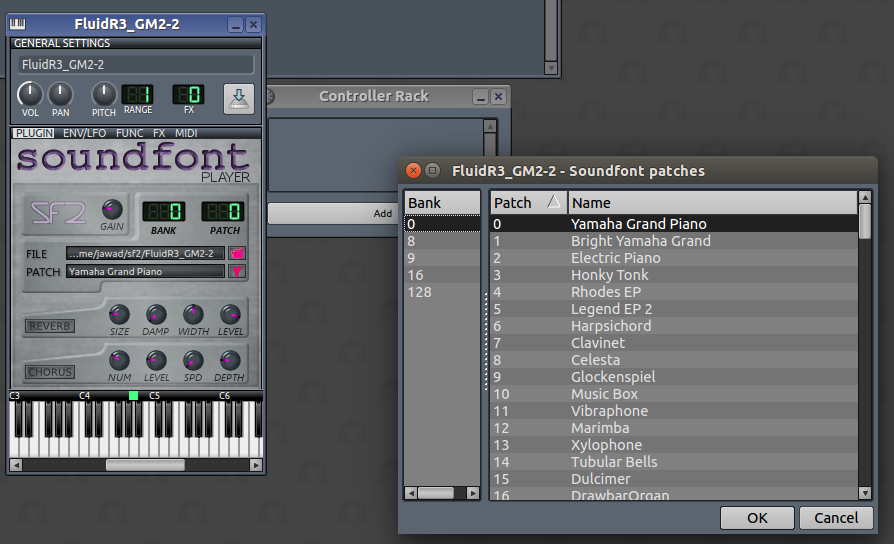This screenshot has height=544, width=894.
Task: Select the Vibraphone patch
Action: (x=674, y=411)
